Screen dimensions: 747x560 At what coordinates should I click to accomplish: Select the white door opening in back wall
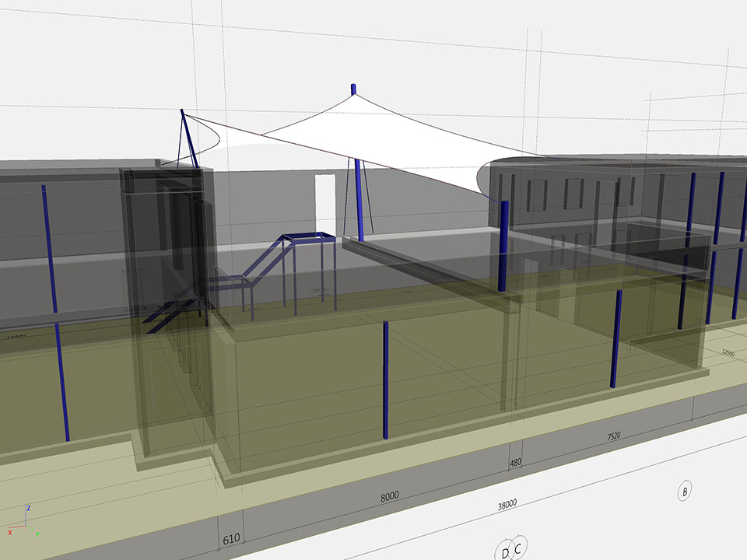(324, 202)
